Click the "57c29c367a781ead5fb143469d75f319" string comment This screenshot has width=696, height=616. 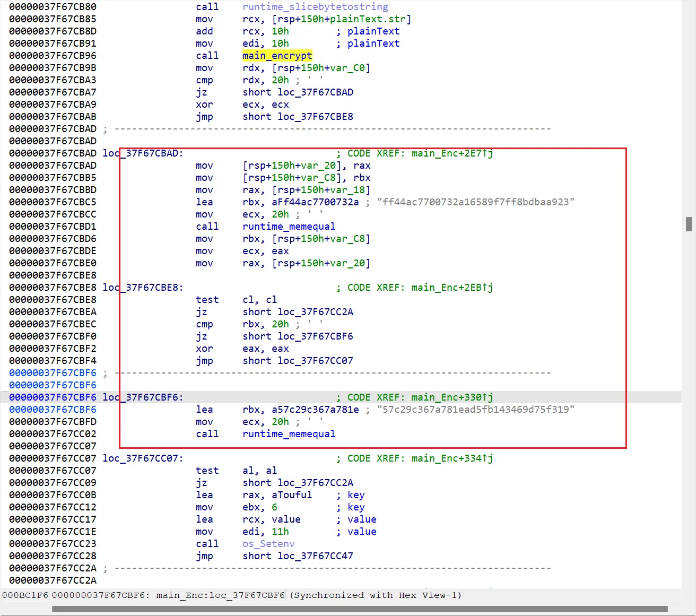pos(476,410)
